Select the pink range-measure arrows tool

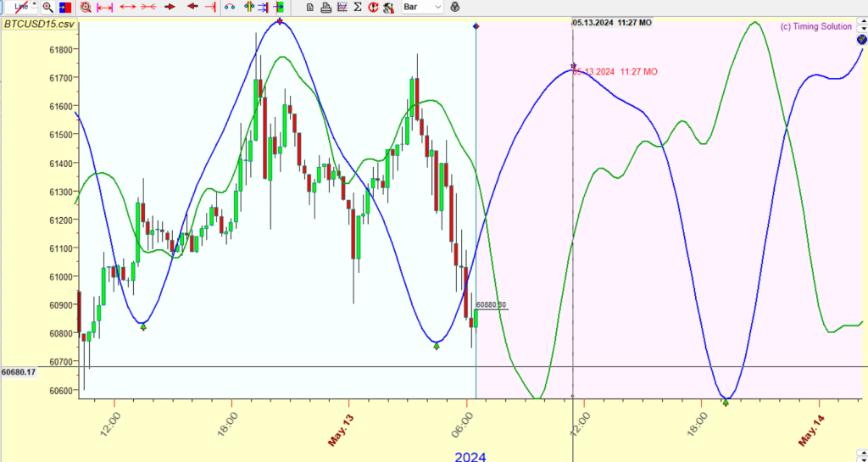pyautogui.click(x=104, y=7)
